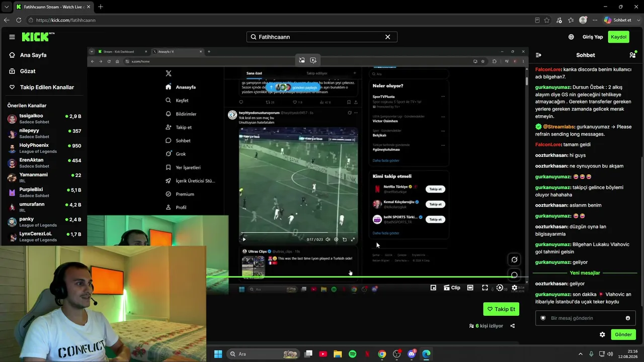Screen dimensions: 644x362
Task: Open the browser media control icon
Action: pos(559,20)
